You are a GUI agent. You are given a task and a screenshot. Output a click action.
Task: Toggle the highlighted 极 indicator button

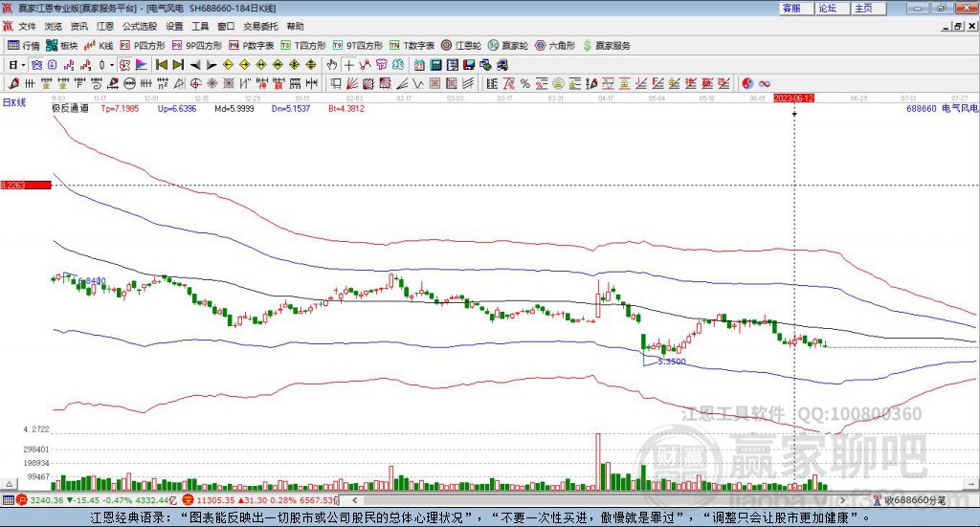point(125,65)
